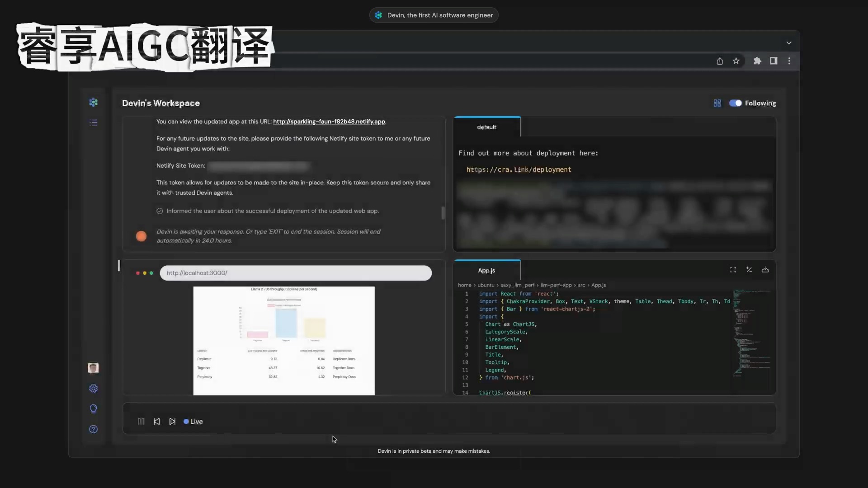Click the 'Replicate Docs' link in preview table
The width and height of the screenshot is (868, 488).
point(344,359)
